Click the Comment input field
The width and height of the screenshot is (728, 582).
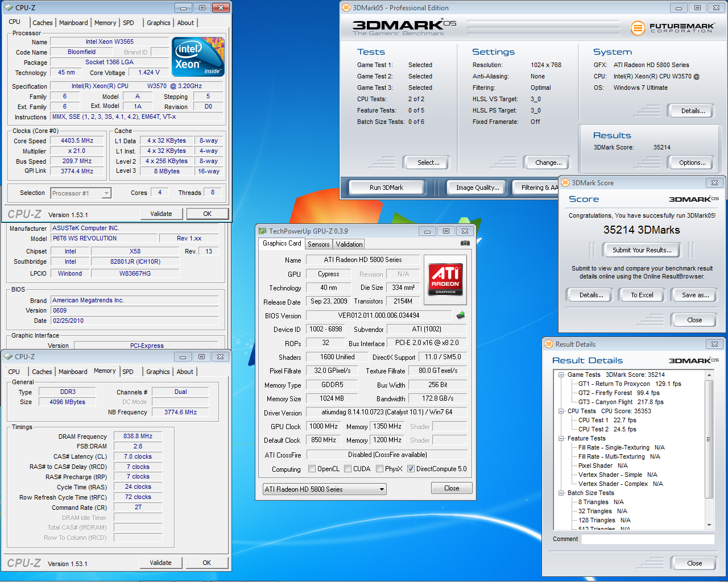pos(648,539)
